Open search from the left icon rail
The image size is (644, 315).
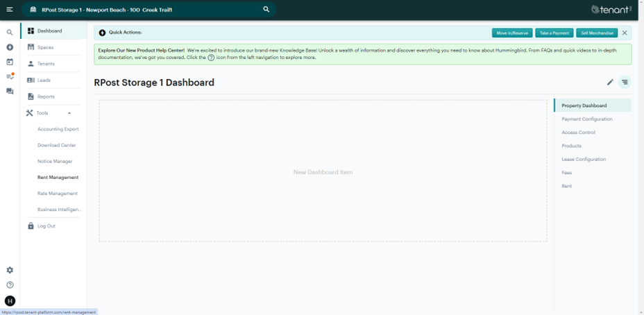tap(10, 33)
